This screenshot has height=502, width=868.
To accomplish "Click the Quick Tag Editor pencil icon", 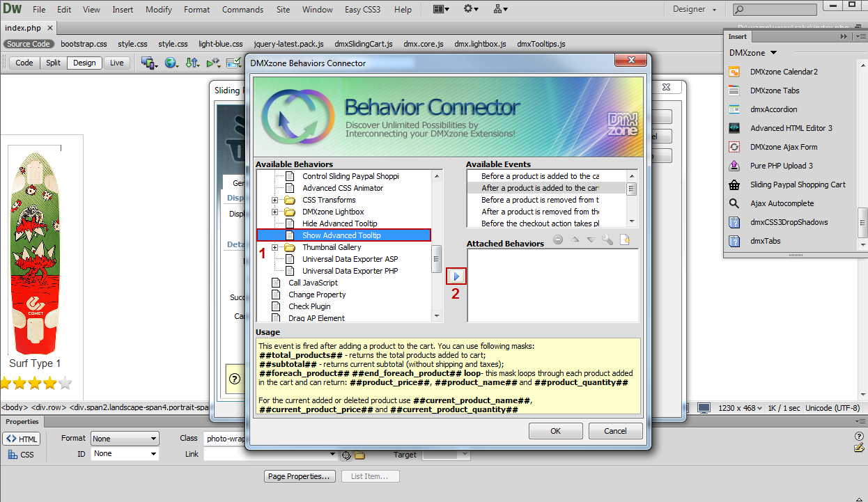I will click(859, 448).
